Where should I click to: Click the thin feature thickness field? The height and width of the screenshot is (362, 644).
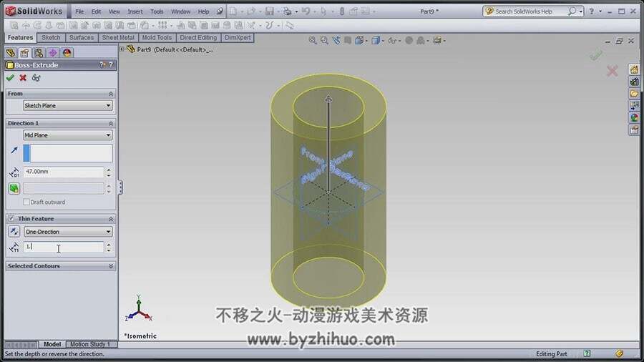[x=63, y=247]
